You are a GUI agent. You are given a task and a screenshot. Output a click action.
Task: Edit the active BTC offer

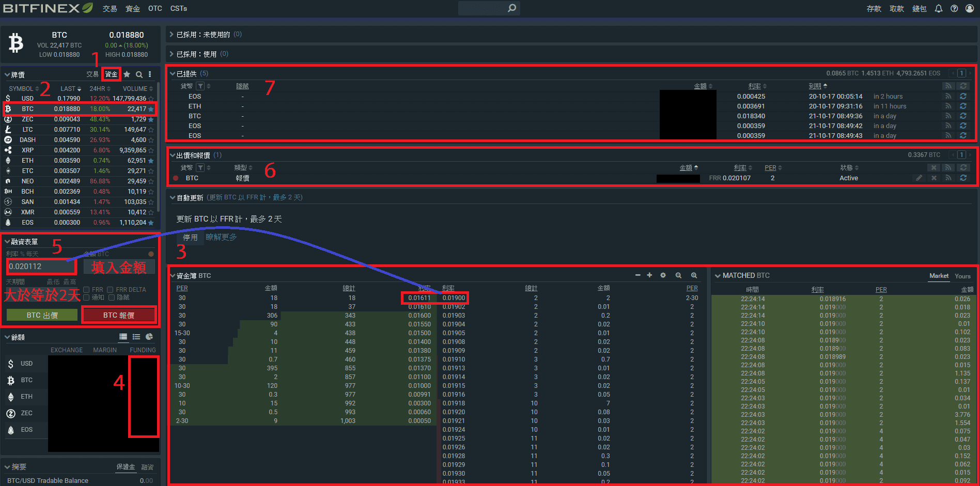pyautogui.click(x=919, y=178)
